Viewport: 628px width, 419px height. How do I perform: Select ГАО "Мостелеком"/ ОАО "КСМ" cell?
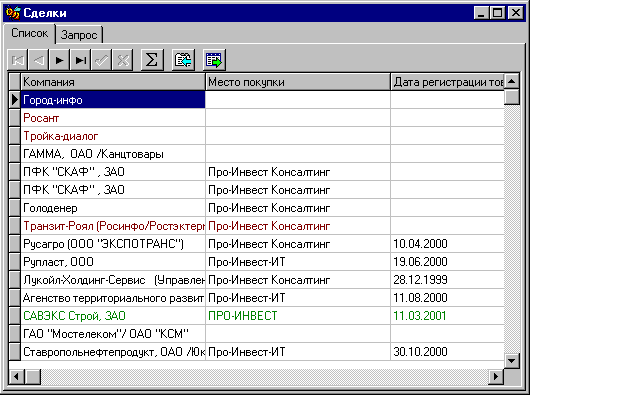pos(113,334)
